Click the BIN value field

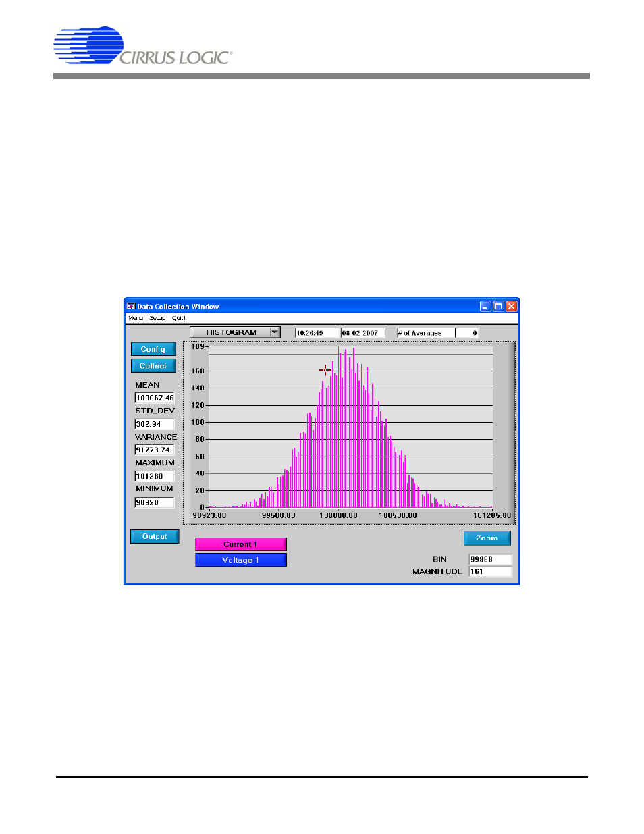pyautogui.click(x=490, y=559)
